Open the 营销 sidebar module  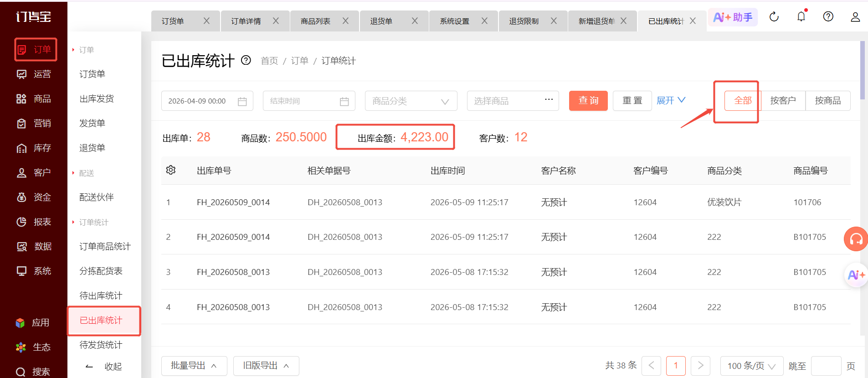[x=34, y=123]
